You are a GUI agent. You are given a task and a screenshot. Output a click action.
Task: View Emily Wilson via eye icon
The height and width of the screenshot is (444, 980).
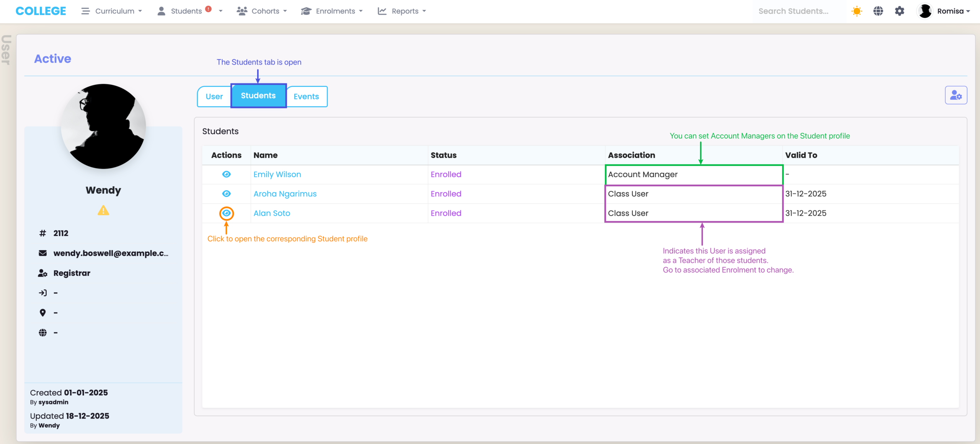226,174
